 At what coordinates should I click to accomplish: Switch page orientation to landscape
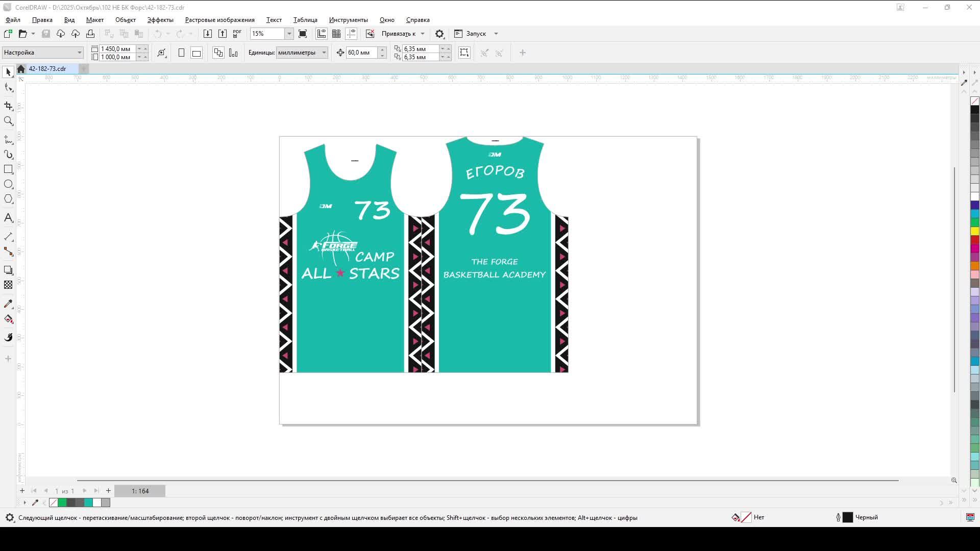197,53
